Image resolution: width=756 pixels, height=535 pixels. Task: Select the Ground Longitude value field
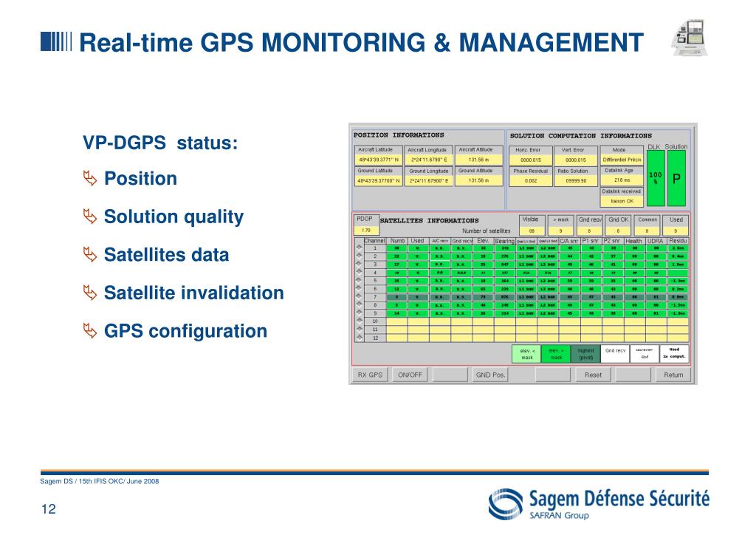click(x=429, y=181)
